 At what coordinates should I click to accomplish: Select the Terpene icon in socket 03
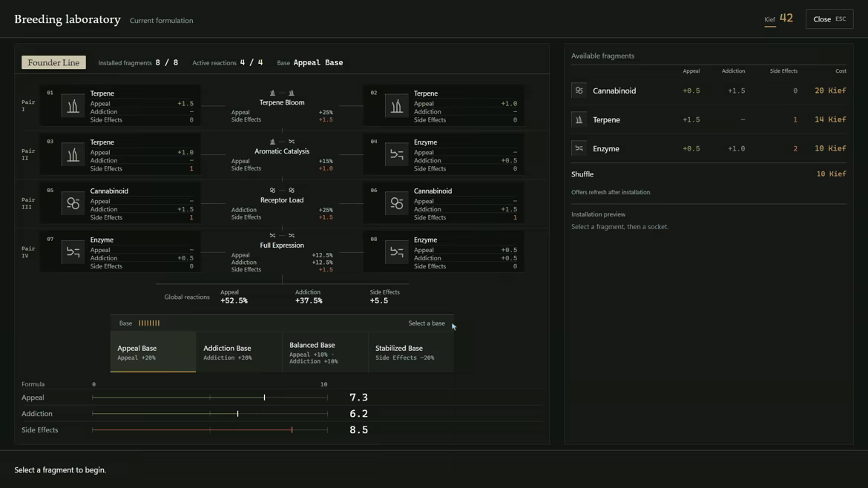click(x=73, y=154)
